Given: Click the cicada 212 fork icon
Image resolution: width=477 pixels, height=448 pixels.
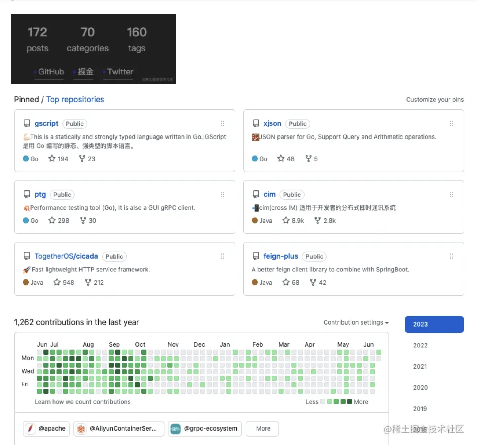Looking at the screenshot, I should [x=88, y=282].
